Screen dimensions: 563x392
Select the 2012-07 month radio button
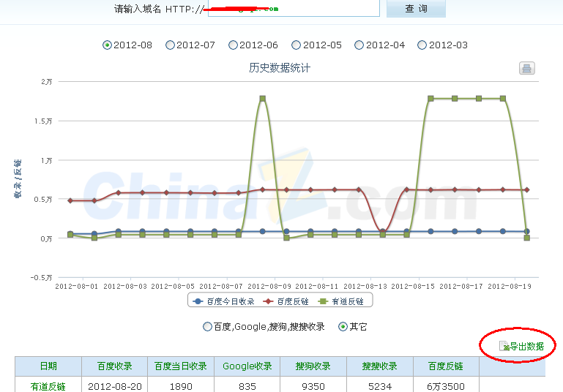tap(171, 45)
